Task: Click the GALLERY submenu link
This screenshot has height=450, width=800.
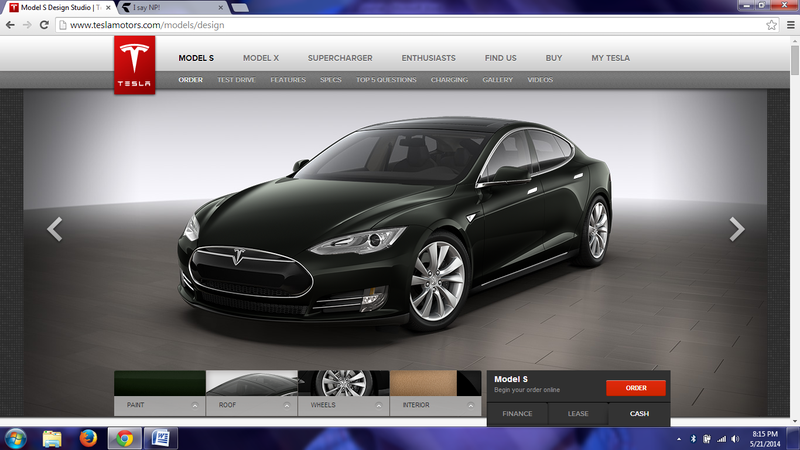Action: coord(497,80)
